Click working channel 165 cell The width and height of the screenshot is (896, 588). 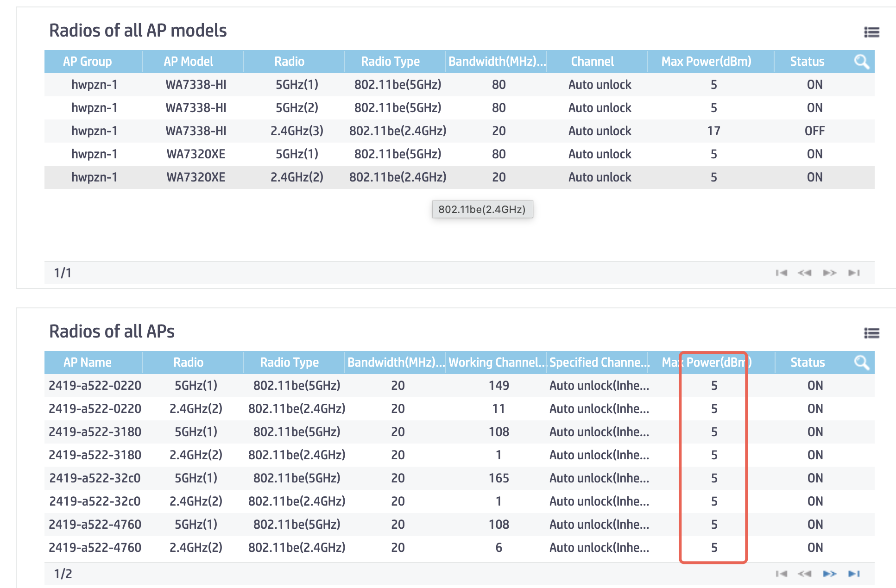point(499,478)
